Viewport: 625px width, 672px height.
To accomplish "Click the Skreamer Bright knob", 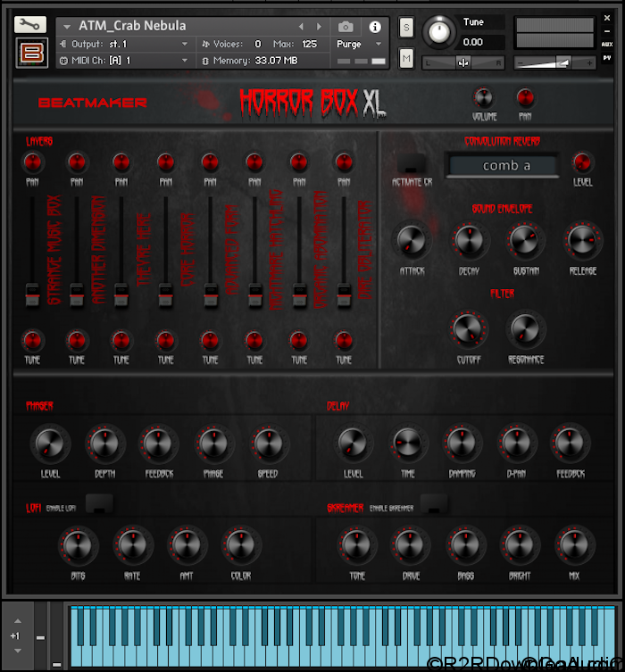I will (520, 545).
